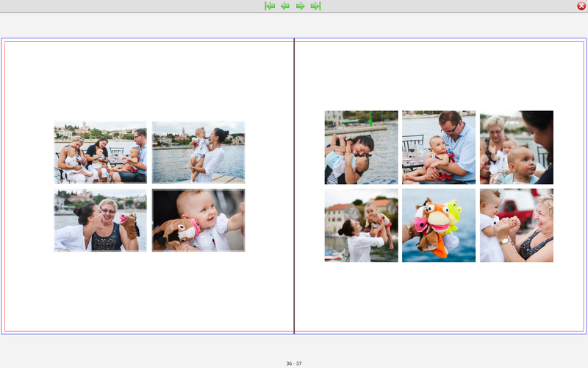Go to the previous page spread
The height and width of the screenshot is (368, 588).
(285, 6)
